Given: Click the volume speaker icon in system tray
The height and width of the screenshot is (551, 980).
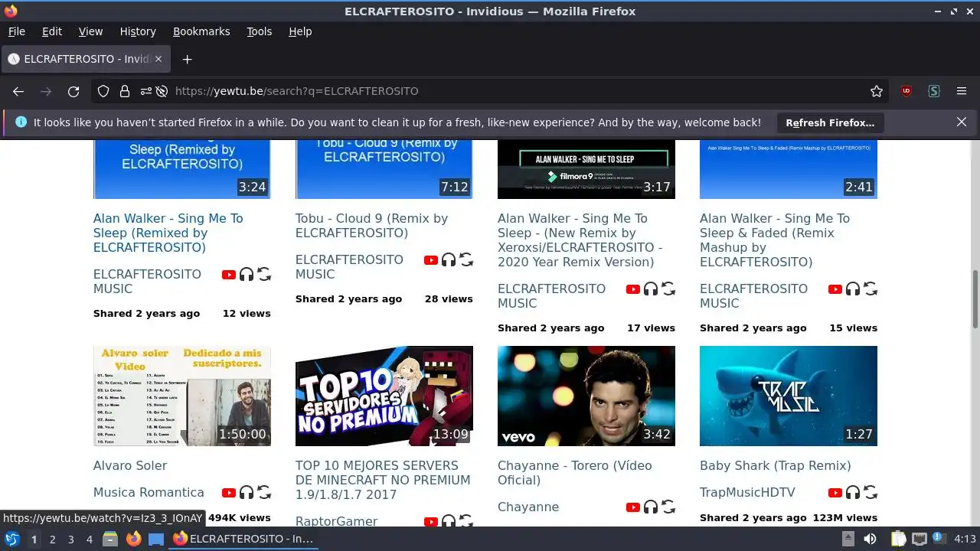Looking at the screenshot, I should pos(870,539).
